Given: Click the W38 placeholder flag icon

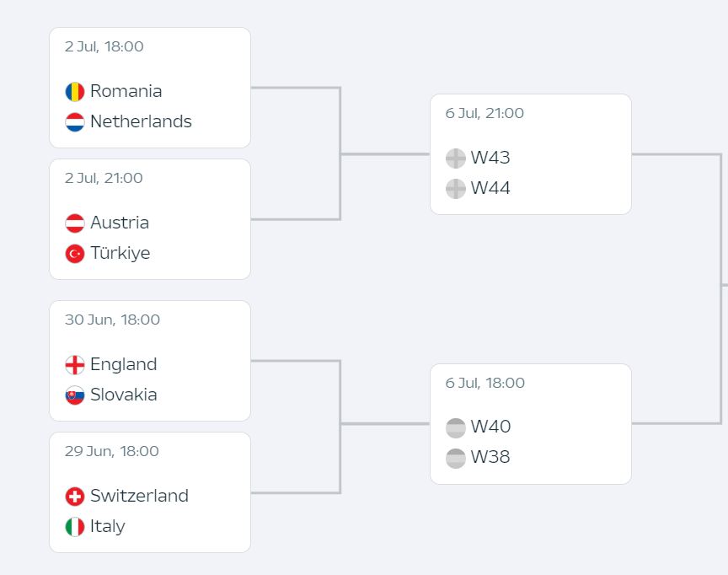Looking at the screenshot, I should tap(456, 458).
